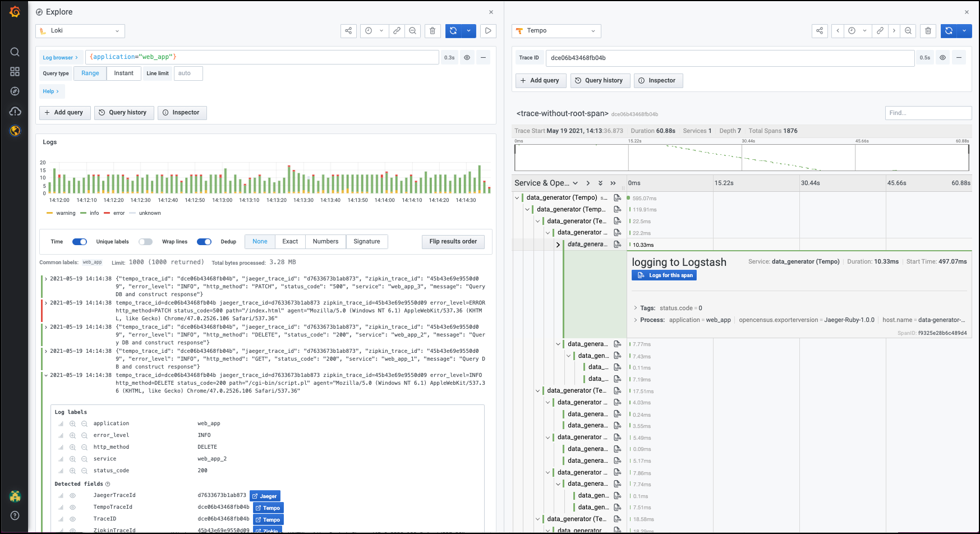Enable the Unique labels toggle
980x534 pixels.
(x=146, y=242)
